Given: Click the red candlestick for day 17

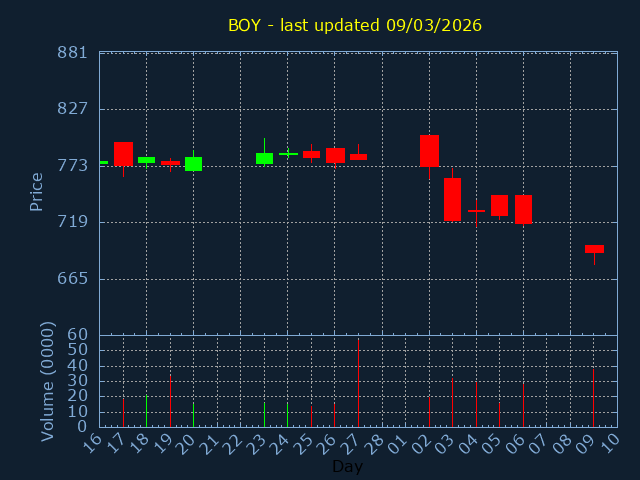Looking at the screenshot, I should 123,153.
